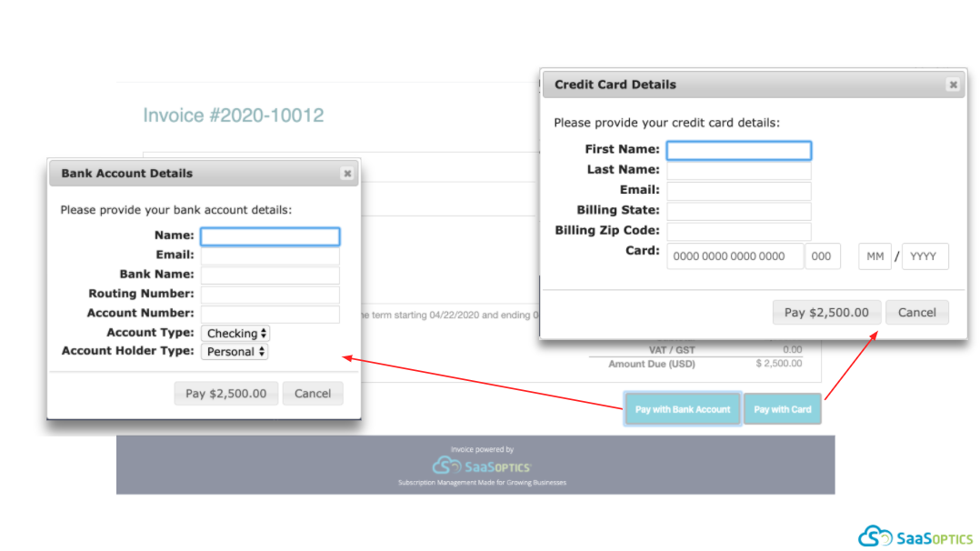Click the Pay with Bank Account button
Screen dimensions: 980x551
[683, 409]
